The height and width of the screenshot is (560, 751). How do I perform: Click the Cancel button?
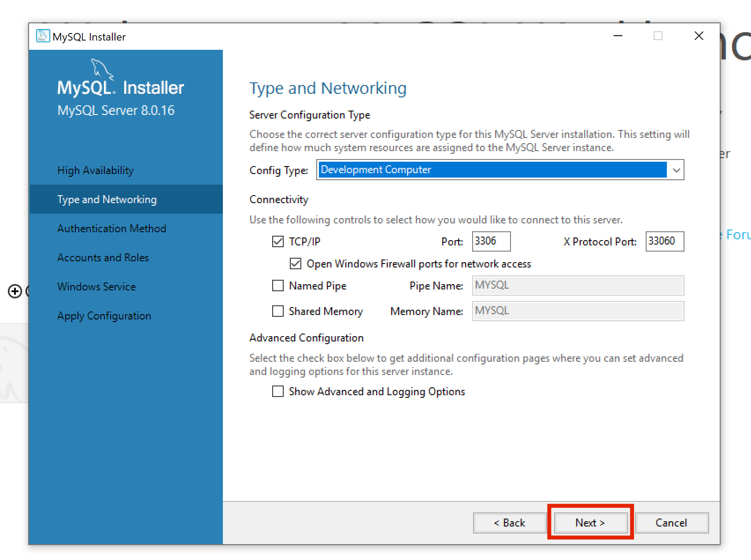coord(672,523)
